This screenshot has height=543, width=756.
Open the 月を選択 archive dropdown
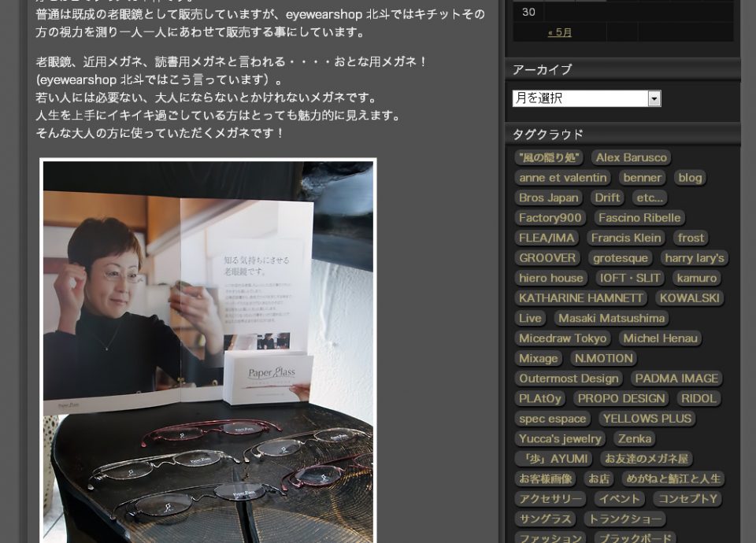coord(586,98)
